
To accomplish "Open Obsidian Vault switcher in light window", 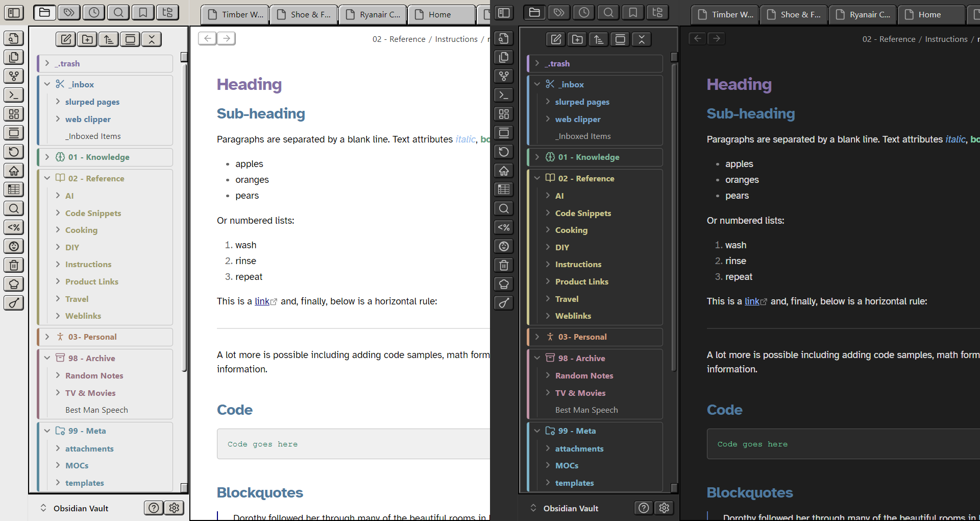I will [75, 508].
